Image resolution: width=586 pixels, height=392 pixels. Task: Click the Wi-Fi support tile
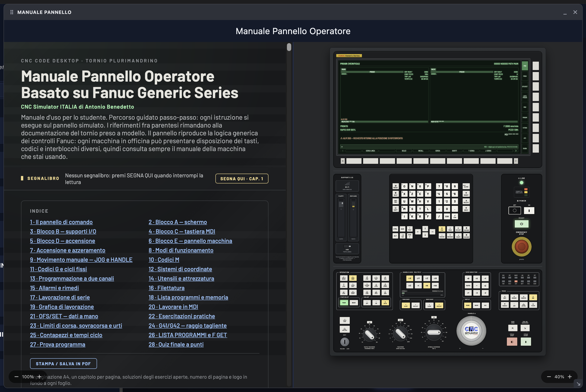347,186
